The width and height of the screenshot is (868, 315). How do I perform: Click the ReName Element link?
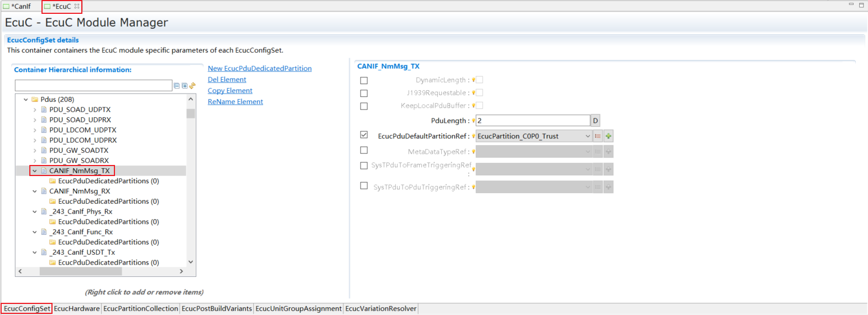(235, 102)
